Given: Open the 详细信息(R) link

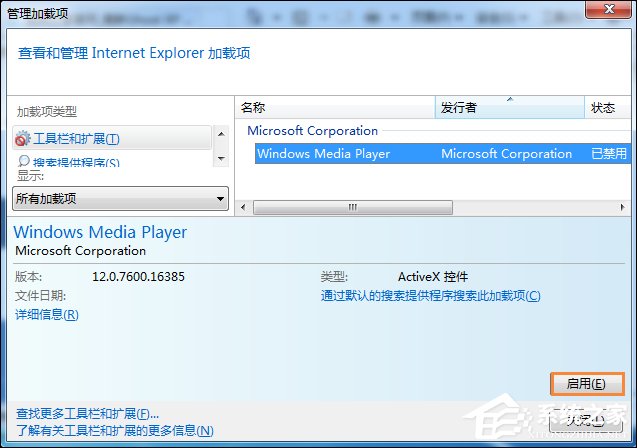Looking at the screenshot, I should pos(46,315).
